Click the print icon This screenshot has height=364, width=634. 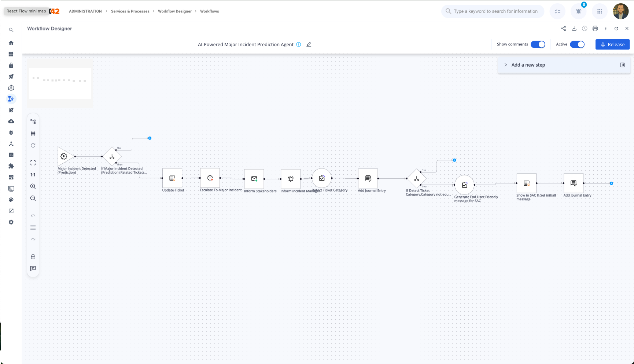click(595, 29)
